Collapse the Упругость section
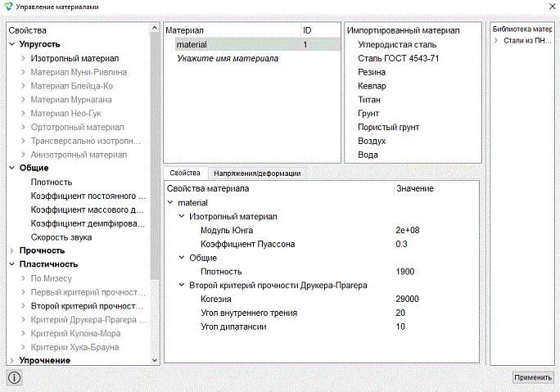Screen dimensions: 560x392 [11, 44]
